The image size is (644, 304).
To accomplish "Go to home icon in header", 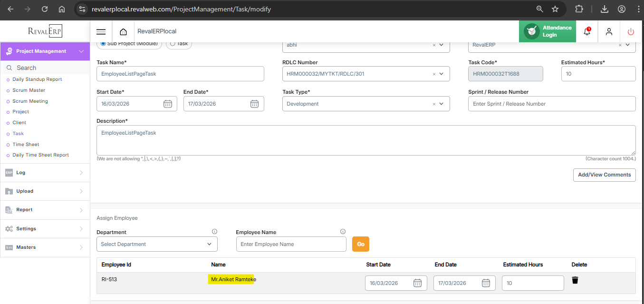I will pyautogui.click(x=123, y=32).
